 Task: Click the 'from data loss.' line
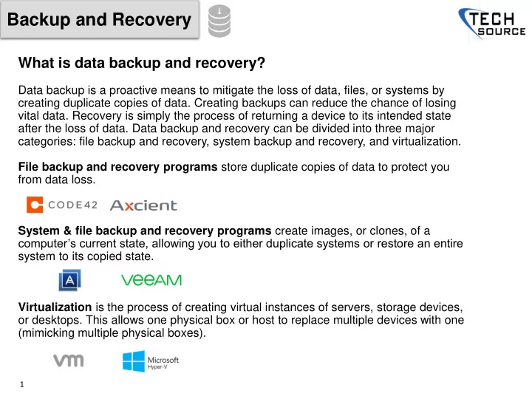(57, 180)
